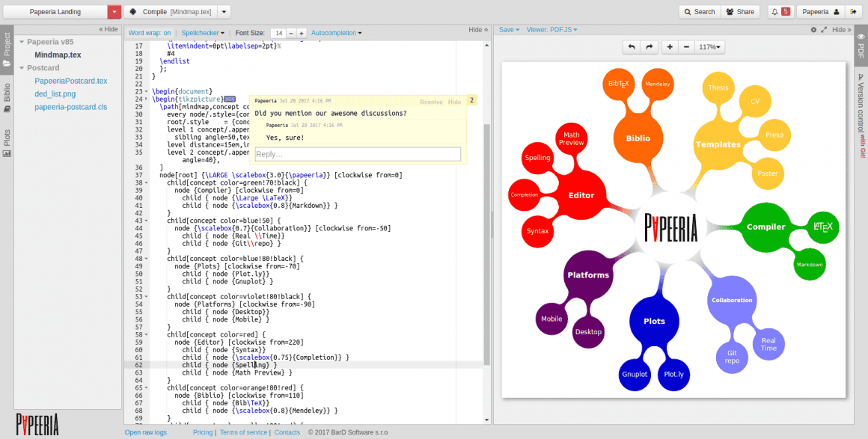Toggle Word wrap setting
This screenshot has height=439, width=868.
(150, 33)
